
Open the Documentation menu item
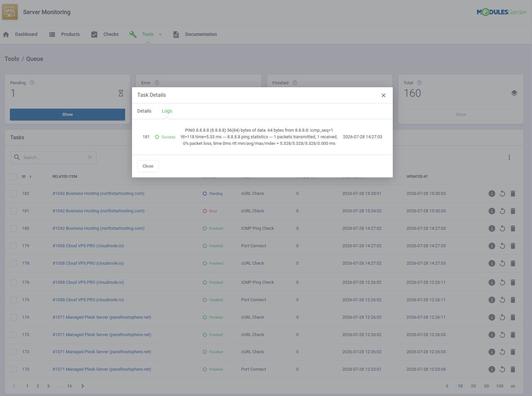(x=201, y=34)
